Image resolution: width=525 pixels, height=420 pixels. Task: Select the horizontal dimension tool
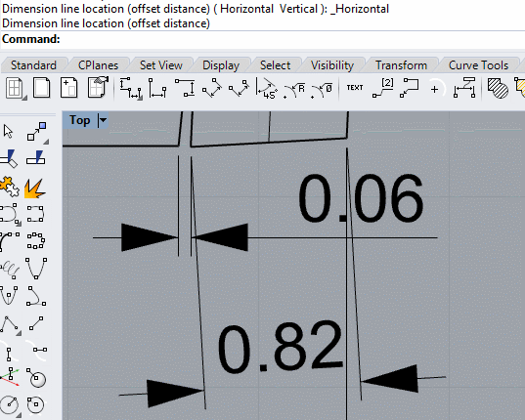point(157,88)
